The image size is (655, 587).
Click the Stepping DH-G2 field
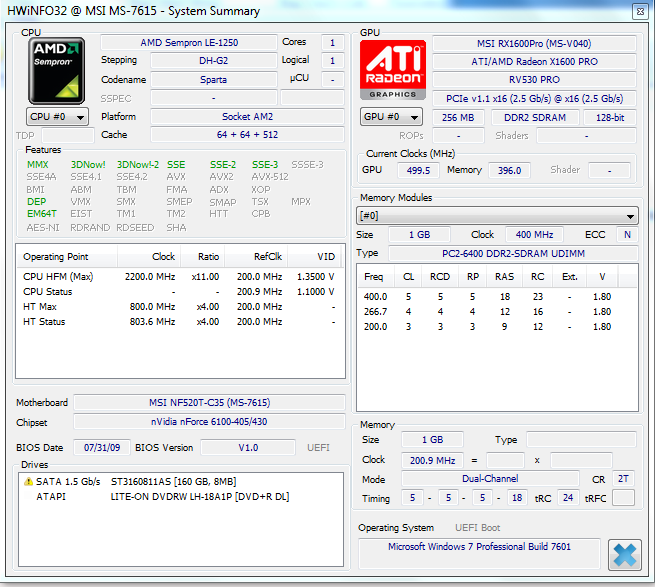(213, 61)
